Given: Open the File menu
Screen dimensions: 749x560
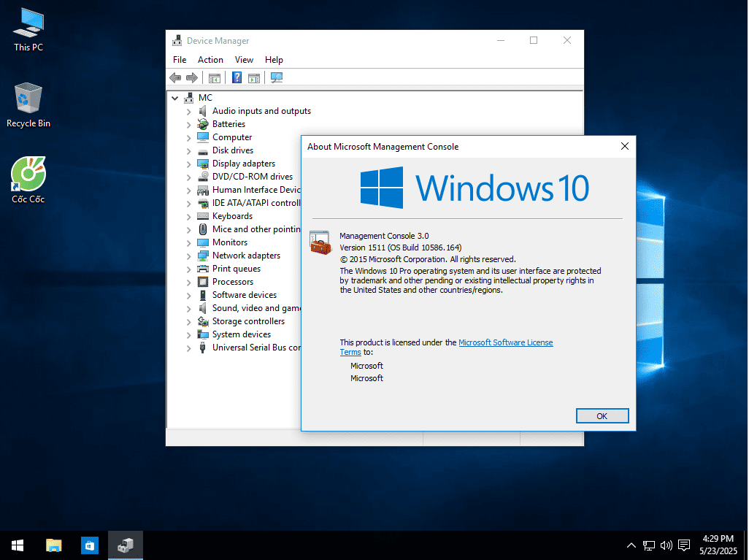Looking at the screenshot, I should (180, 60).
